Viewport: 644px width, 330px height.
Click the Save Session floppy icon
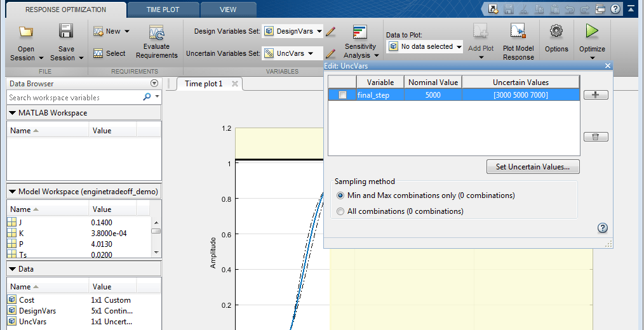point(66,31)
